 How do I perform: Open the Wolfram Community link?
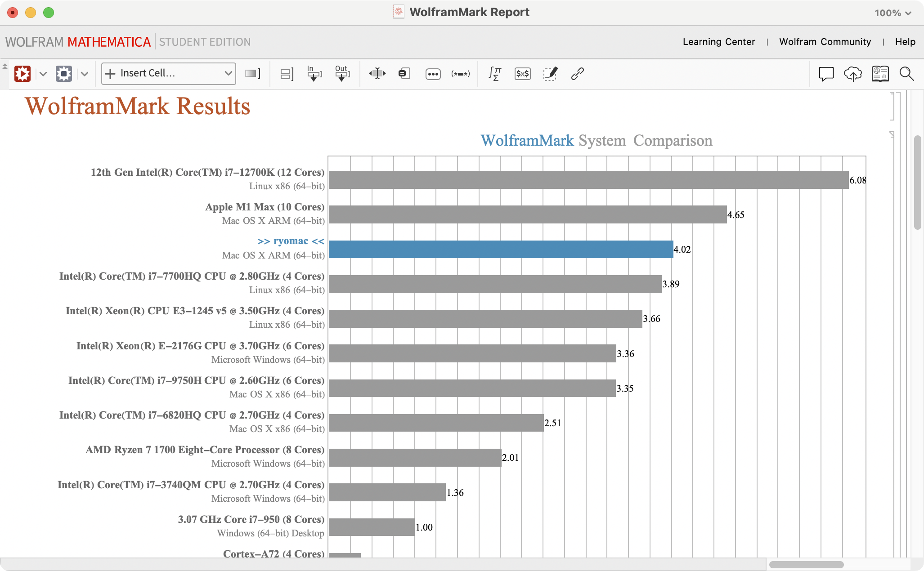[x=825, y=42]
